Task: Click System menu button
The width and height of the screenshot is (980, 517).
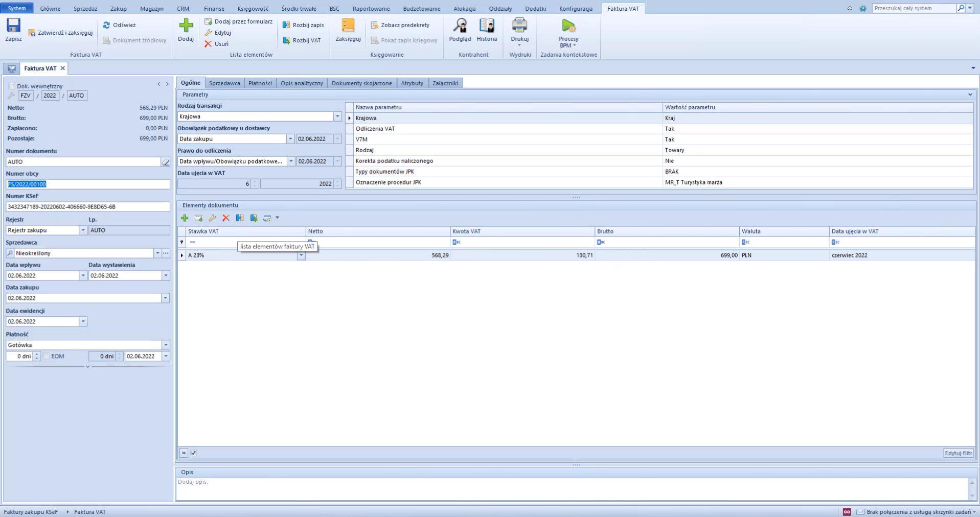Action: coord(17,8)
